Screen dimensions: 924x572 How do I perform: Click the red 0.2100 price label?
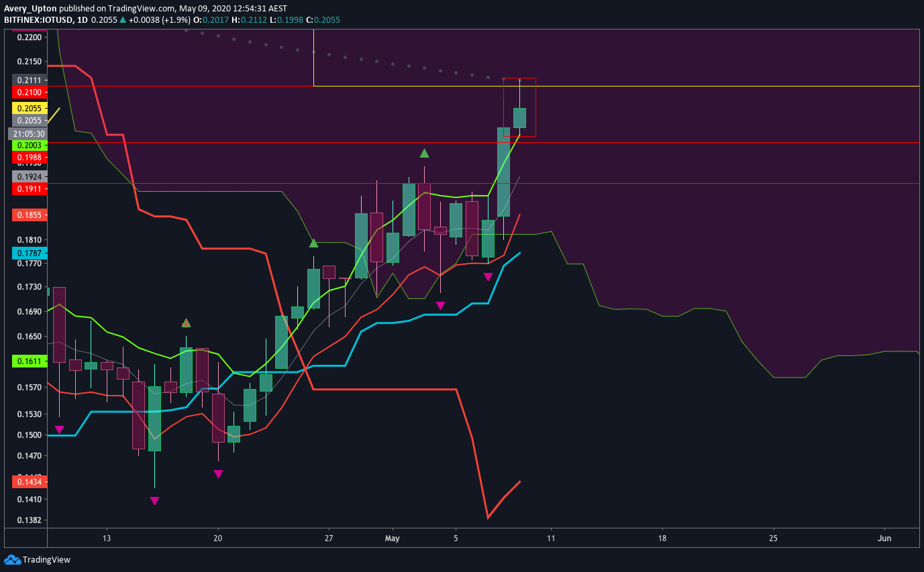30,92
